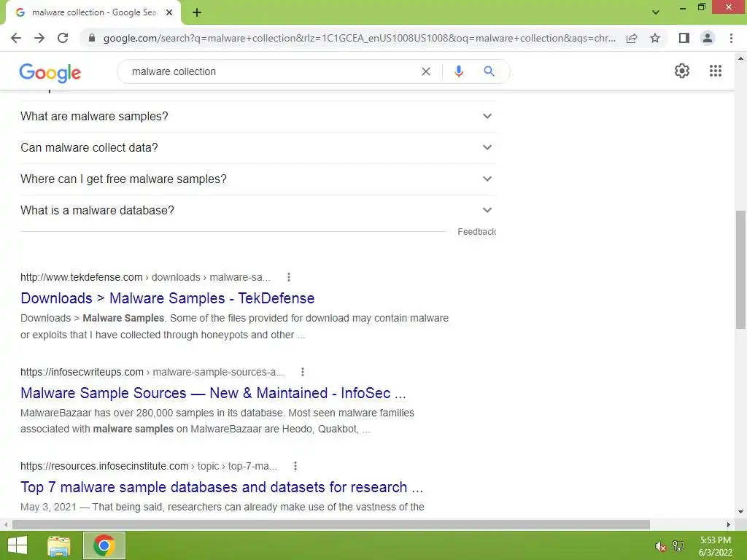Select the malware collection browser tab
The height and width of the screenshot is (560, 747).
[x=94, y=12]
